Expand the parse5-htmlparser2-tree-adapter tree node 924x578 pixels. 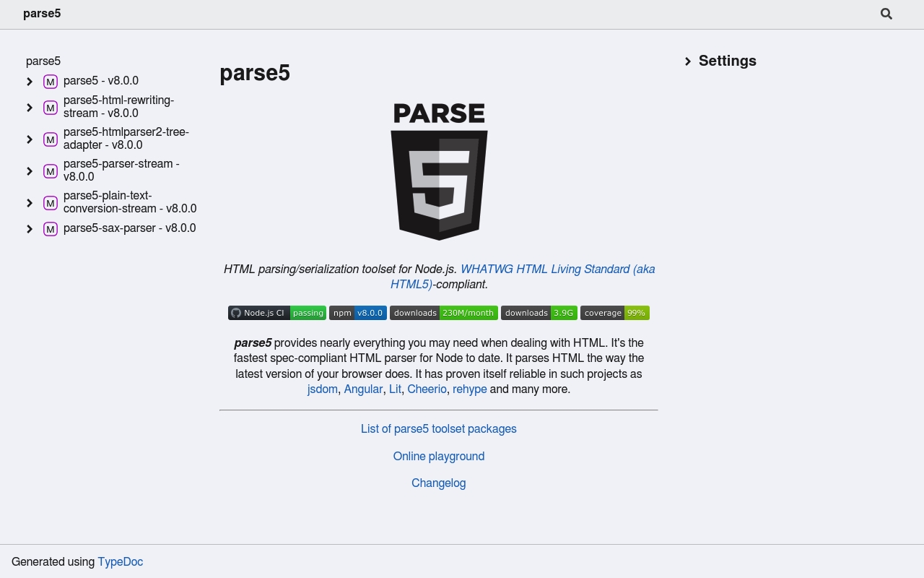30,139
